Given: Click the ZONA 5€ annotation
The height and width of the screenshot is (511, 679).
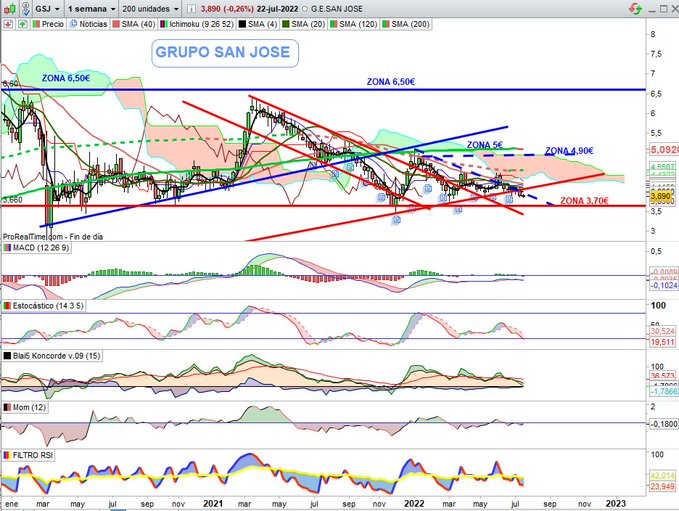Looking at the screenshot, I should pos(485,145).
